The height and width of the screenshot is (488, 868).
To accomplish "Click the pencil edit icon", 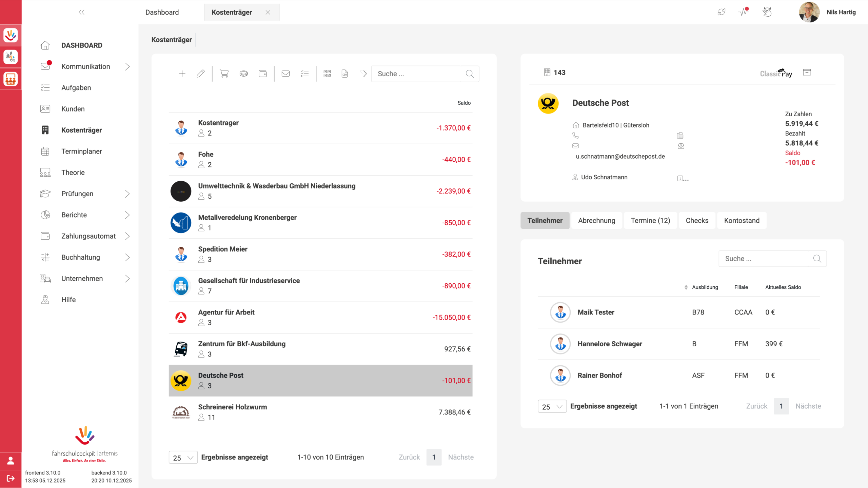I will point(200,74).
